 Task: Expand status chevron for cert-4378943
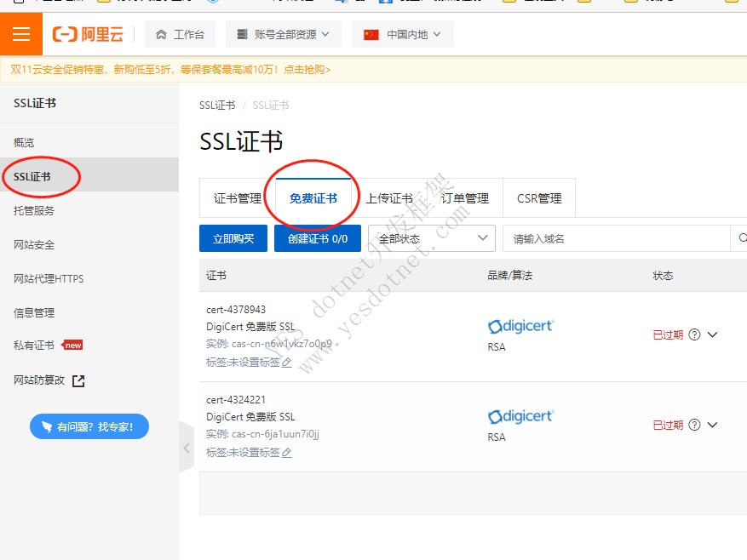(713, 334)
